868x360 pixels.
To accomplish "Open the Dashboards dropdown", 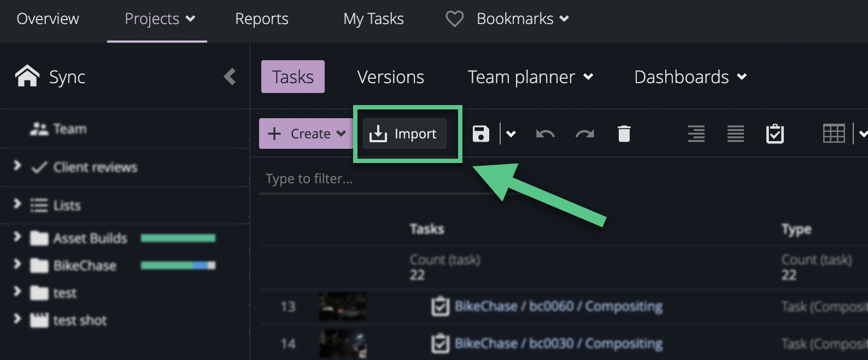I will [690, 77].
